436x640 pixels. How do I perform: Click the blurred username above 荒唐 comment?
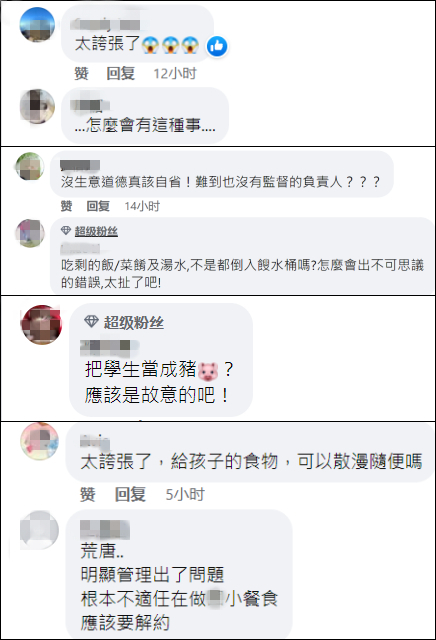[x=105, y=529]
